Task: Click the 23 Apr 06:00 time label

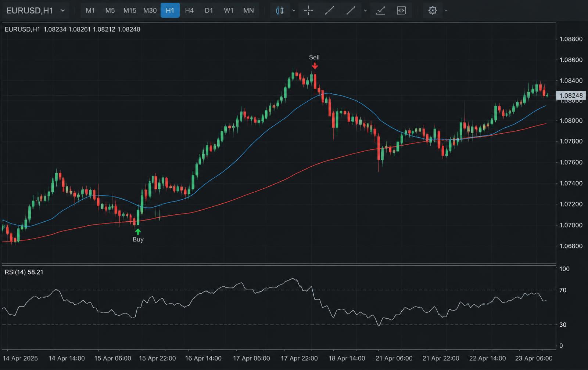Action: tap(534, 358)
